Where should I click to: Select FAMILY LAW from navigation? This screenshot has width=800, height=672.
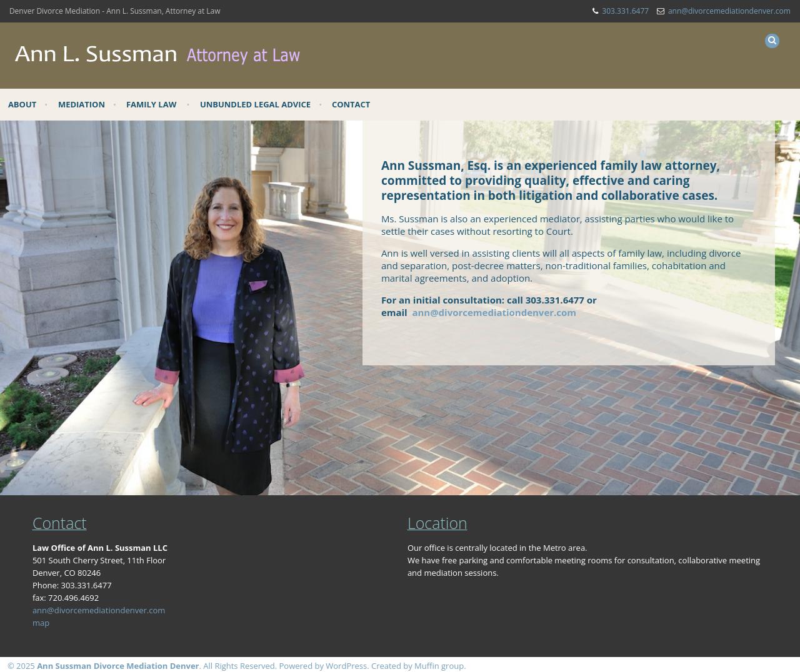point(151,104)
